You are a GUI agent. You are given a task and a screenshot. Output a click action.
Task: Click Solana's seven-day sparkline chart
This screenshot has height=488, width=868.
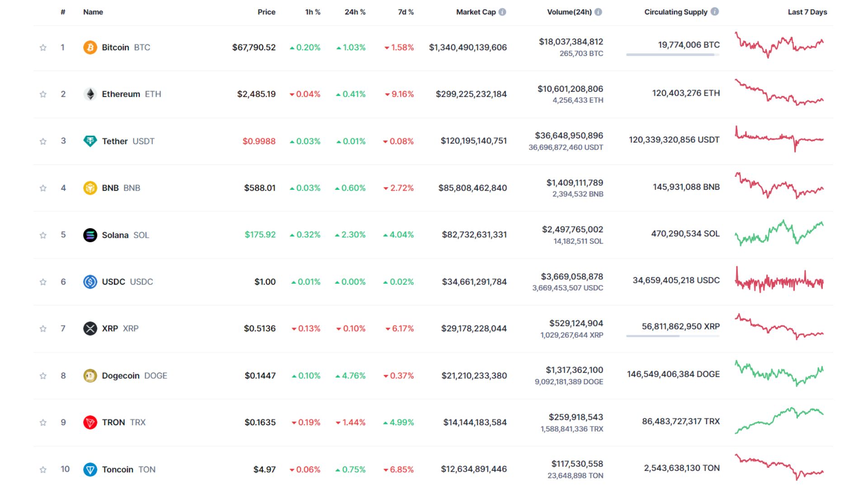coord(780,235)
